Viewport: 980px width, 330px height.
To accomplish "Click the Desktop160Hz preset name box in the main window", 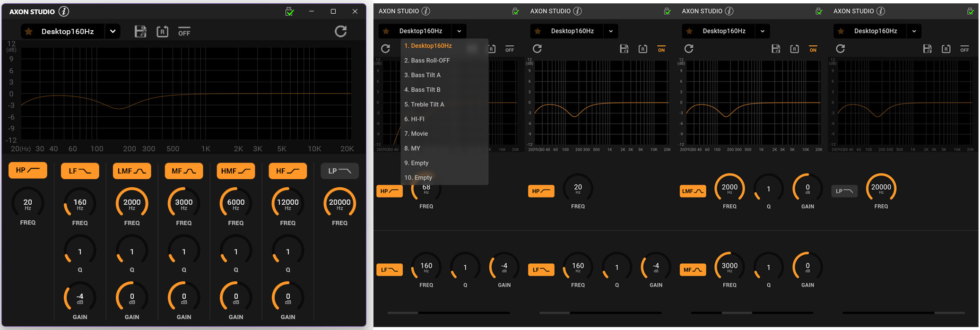I will 63,32.
